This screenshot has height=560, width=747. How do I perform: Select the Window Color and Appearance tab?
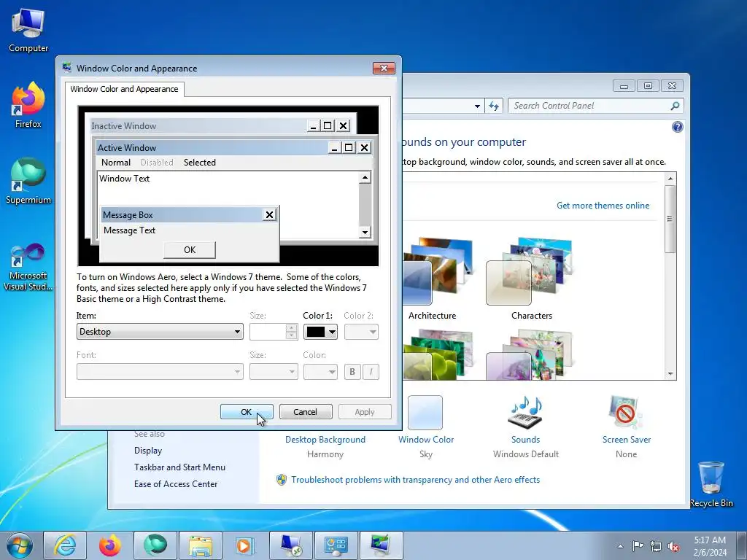124,89
